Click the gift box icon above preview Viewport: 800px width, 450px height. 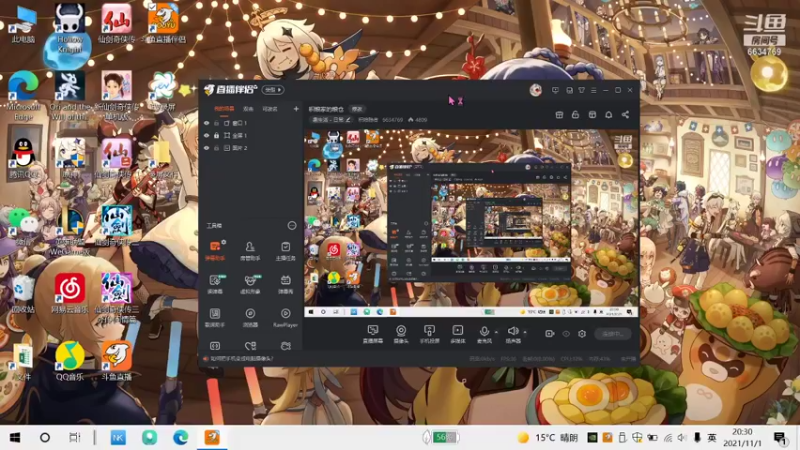tap(559, 115)
